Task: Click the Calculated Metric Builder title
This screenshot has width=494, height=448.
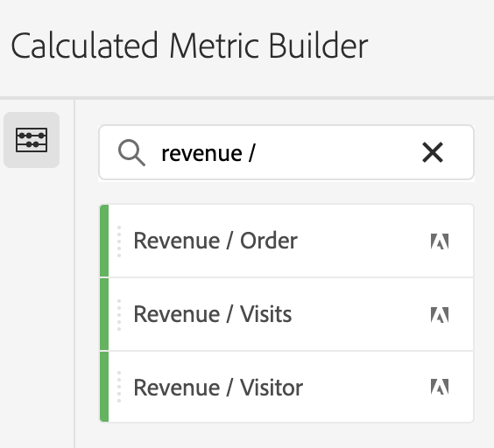Action: point(189,45)
